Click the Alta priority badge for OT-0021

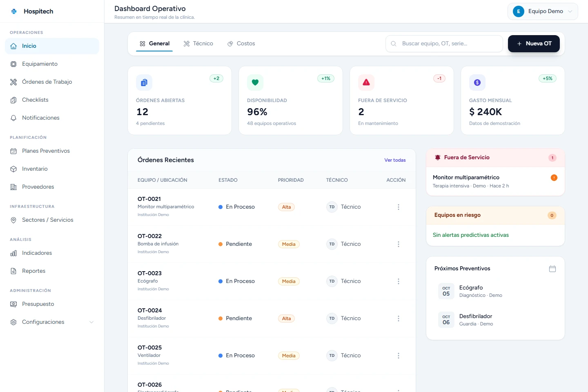click(x=287, y=207)
